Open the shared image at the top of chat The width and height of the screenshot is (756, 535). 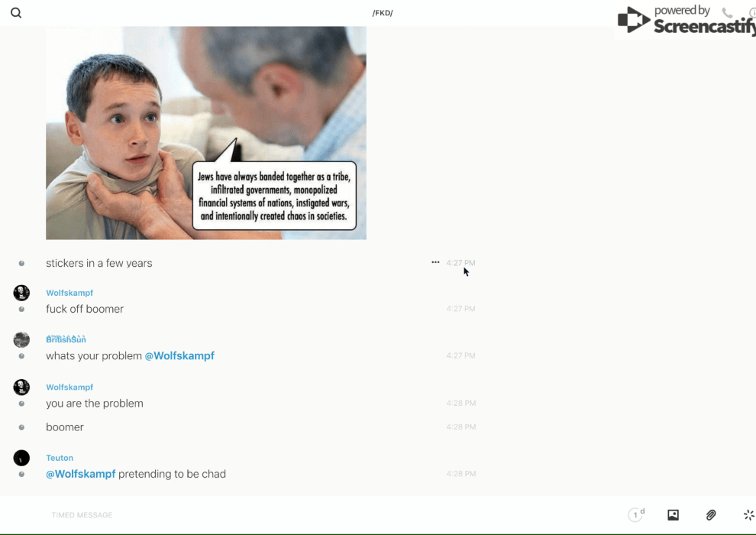(206, 133)
